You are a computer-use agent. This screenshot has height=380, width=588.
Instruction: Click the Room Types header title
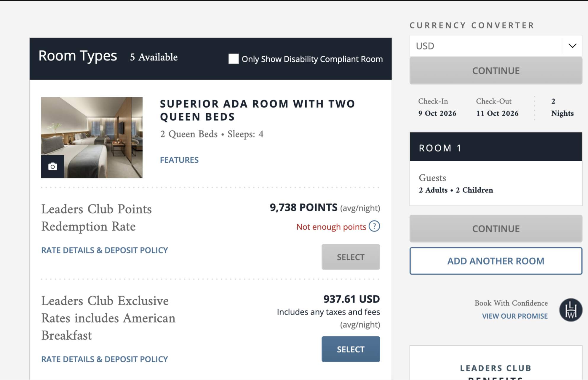78,56
